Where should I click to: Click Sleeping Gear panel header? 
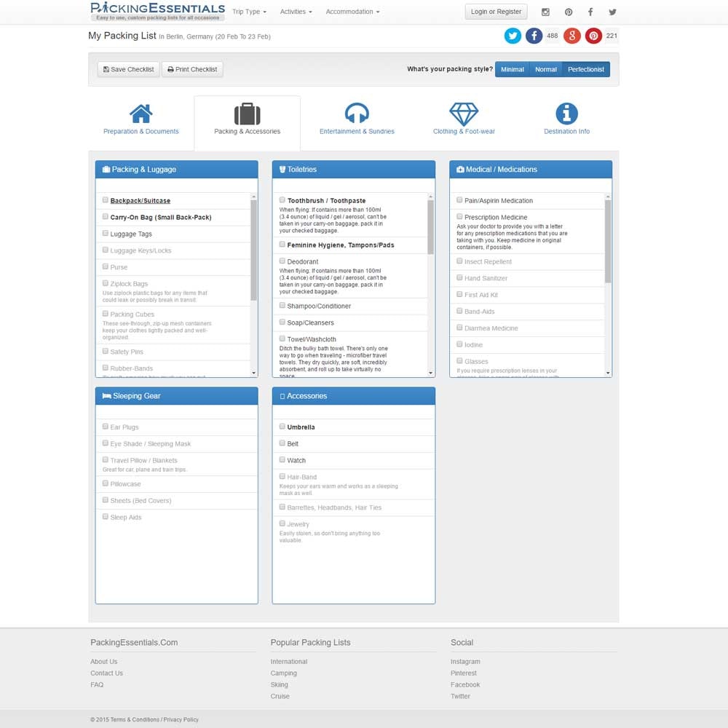176,396
